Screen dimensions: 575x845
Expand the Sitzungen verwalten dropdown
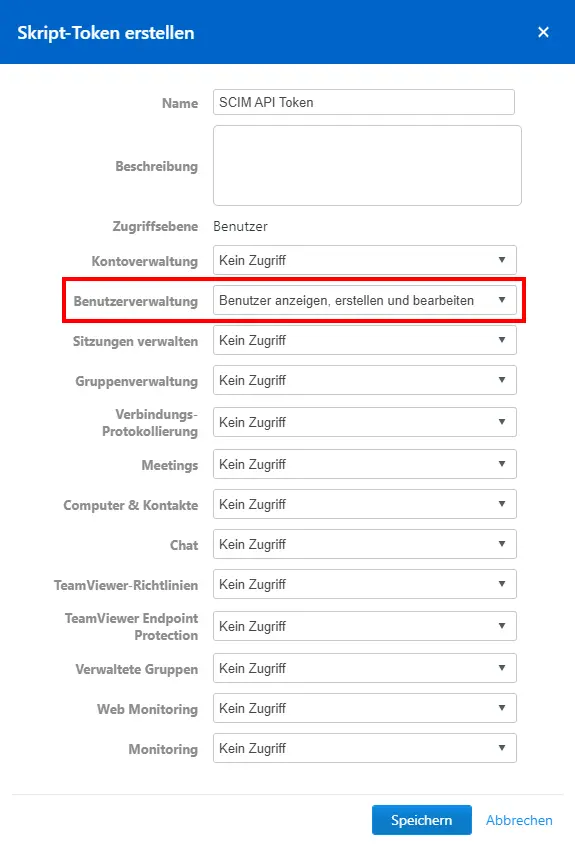coord(365,340)
